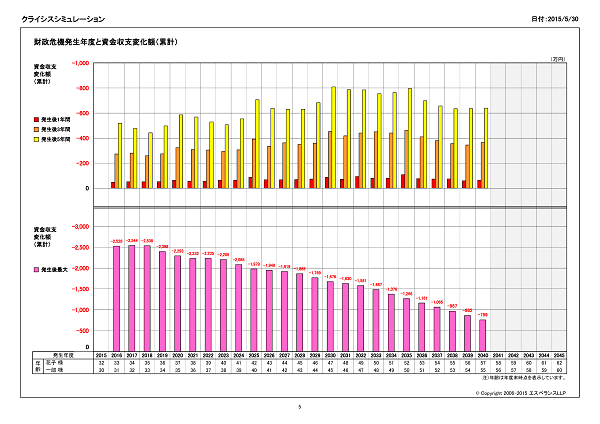The height and width of the screenshot is (424, 600).
Task: Click the red 発生後1年間 legend swatch
Action: (x=36, y=119)
